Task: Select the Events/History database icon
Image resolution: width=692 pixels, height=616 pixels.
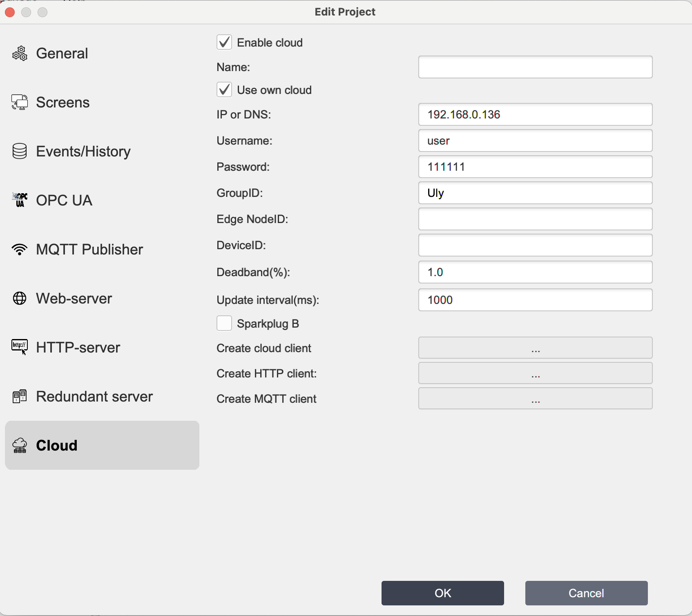Action: click(20, 152)
